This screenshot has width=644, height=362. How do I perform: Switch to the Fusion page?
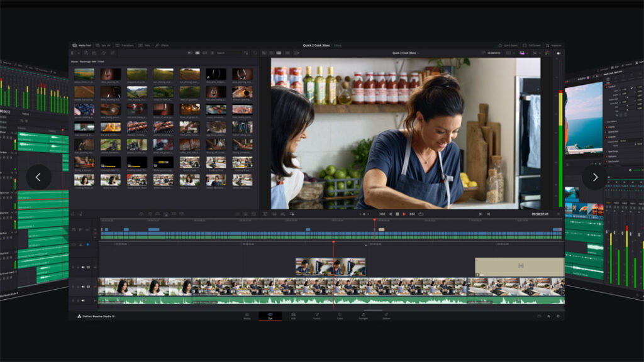pos(317,316)
